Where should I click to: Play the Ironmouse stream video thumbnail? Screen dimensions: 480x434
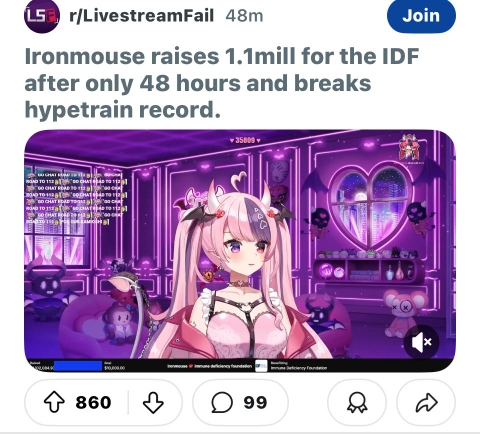click(240, 251)
